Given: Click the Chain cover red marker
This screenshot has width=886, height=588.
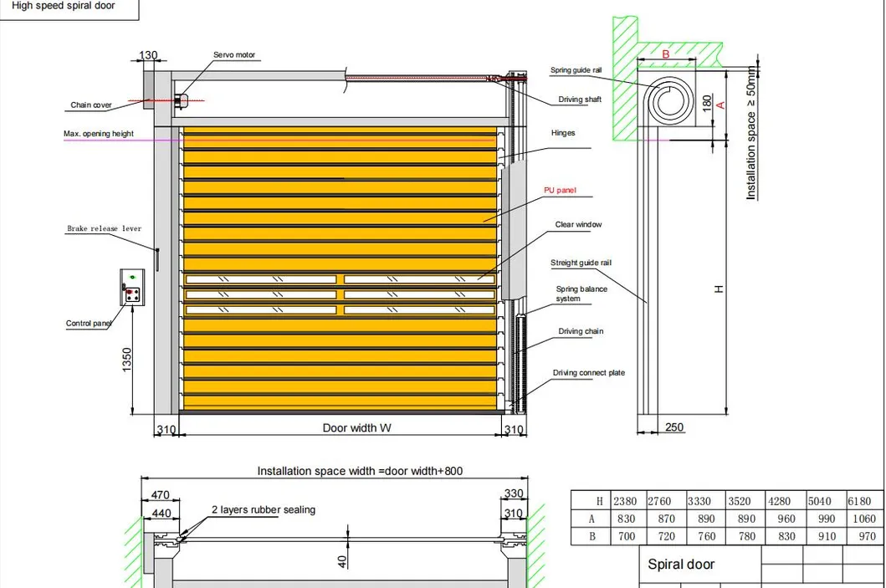Looking at the screenshot, I should point(151,100).
